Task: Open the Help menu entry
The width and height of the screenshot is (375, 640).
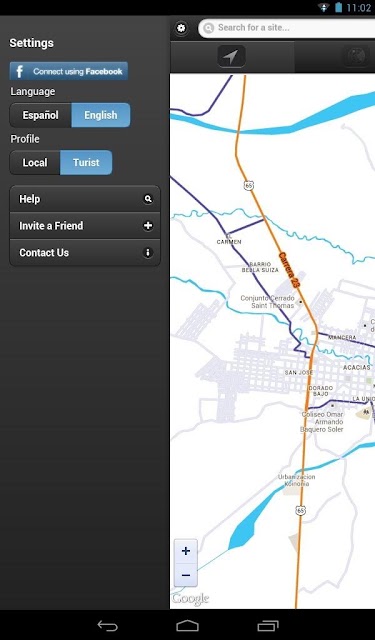Action: [85, 199]
